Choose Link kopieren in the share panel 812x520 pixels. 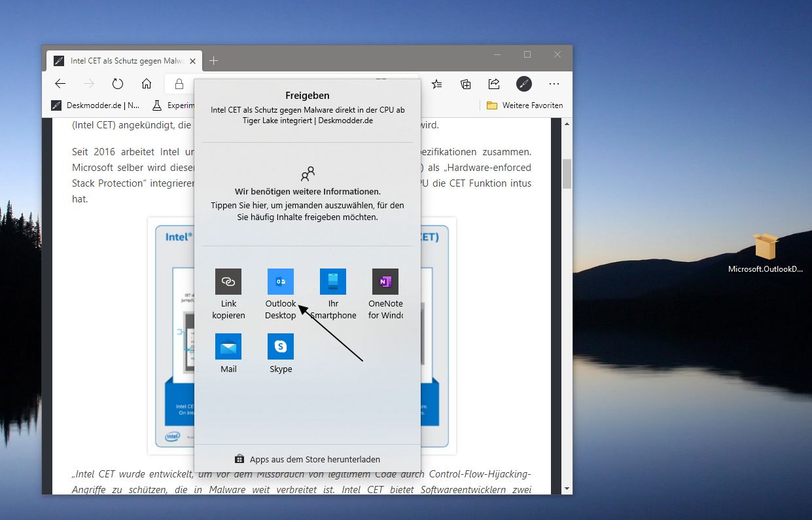pyautogui.click(x=228, y=294)
